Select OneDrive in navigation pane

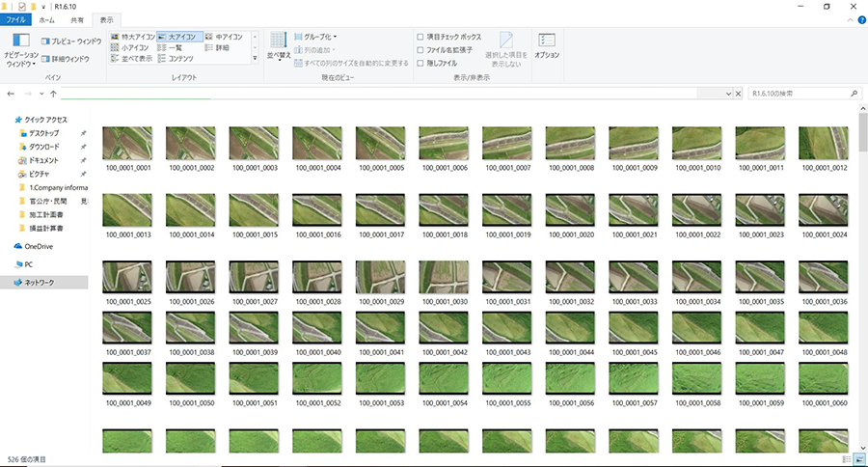[34, 246]
